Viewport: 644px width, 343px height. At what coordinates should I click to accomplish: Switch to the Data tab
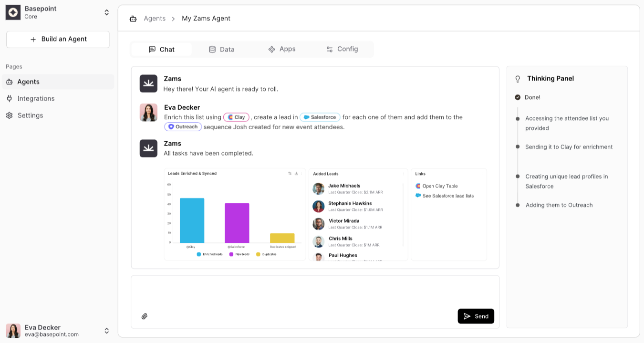[x=222, y=49]
